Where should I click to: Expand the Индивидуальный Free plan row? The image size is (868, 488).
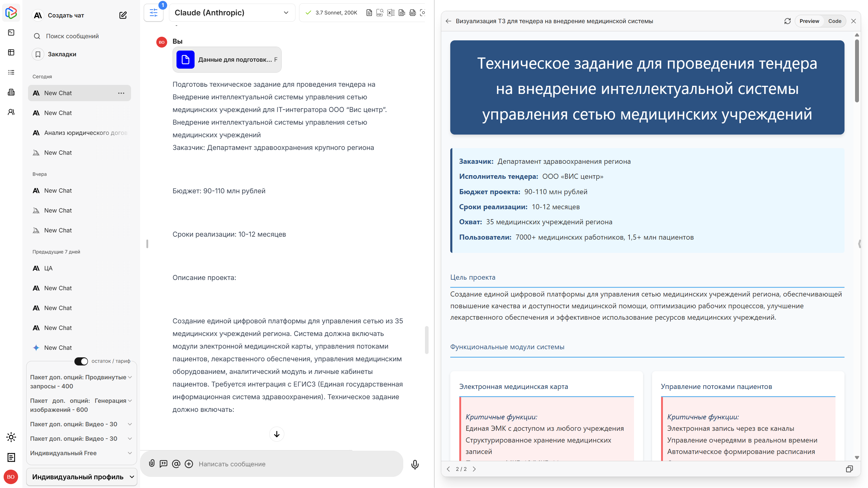(x=81, y=453)
